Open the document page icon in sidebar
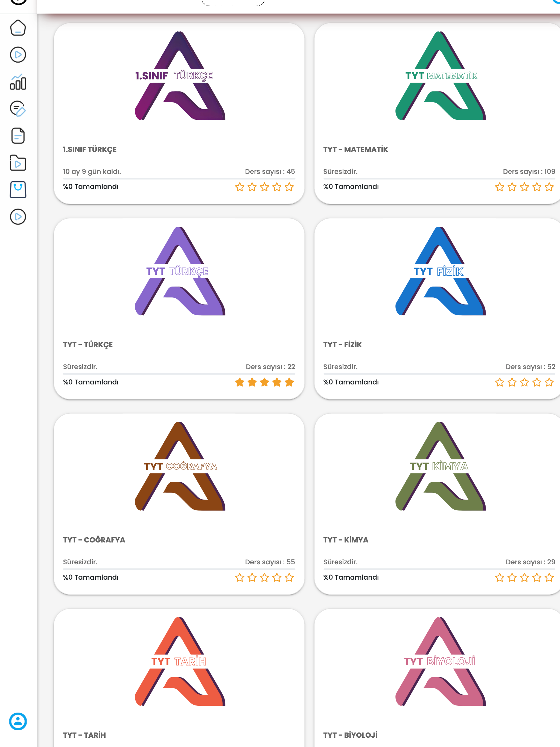The width and height of the screenshot is (560, 747). (18, 136)
